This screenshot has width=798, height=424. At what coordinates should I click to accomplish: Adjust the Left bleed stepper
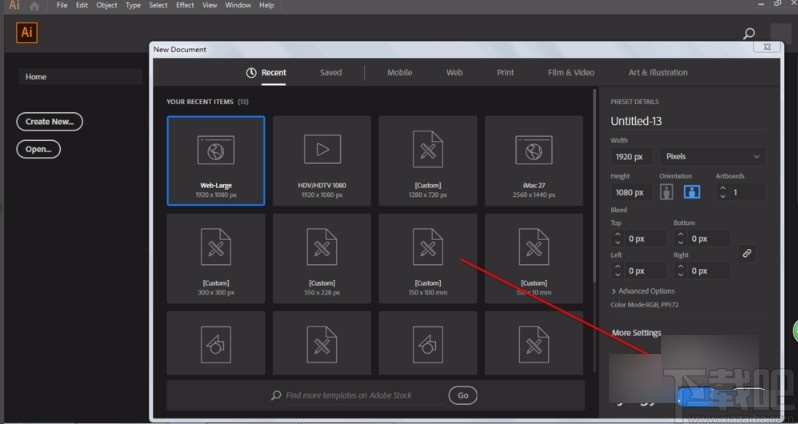click(x=617, y=270)
